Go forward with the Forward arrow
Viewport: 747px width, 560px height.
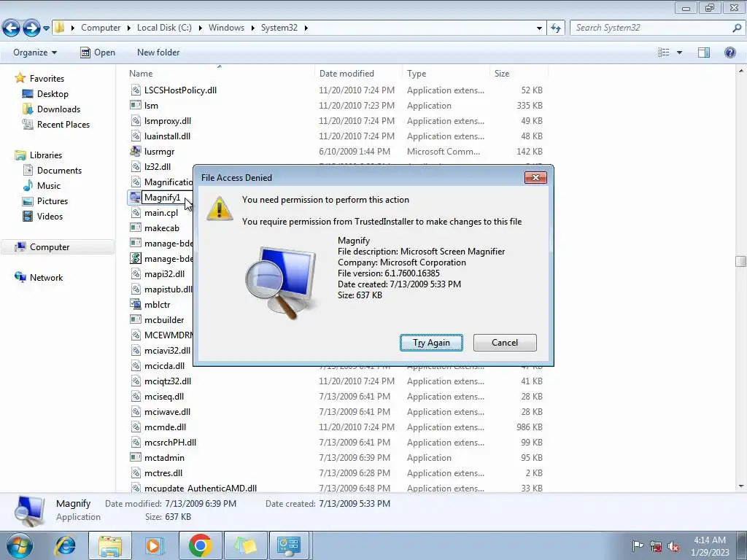coord(31,28)
